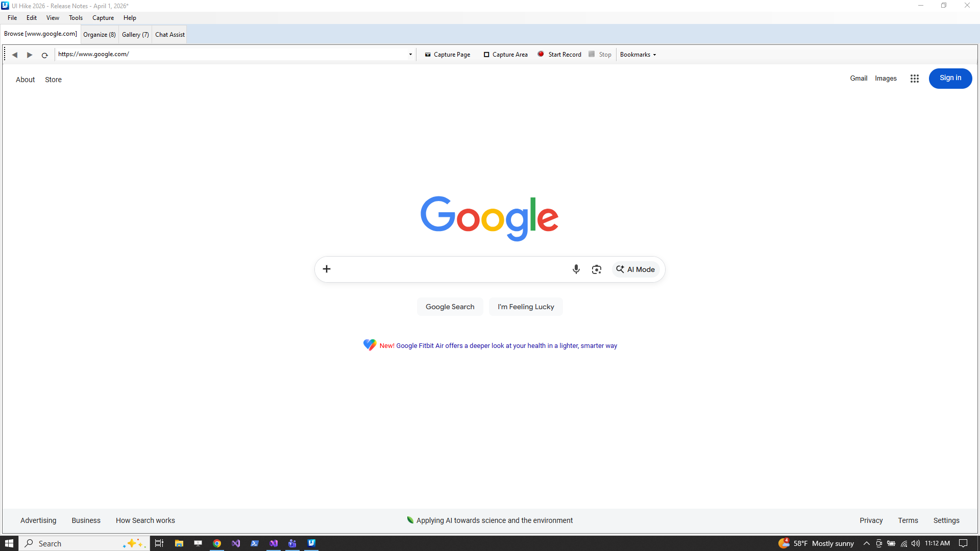This screenshot has height=551, width=980.
Task: Click the Stop recording button
Action: point(600,55)
